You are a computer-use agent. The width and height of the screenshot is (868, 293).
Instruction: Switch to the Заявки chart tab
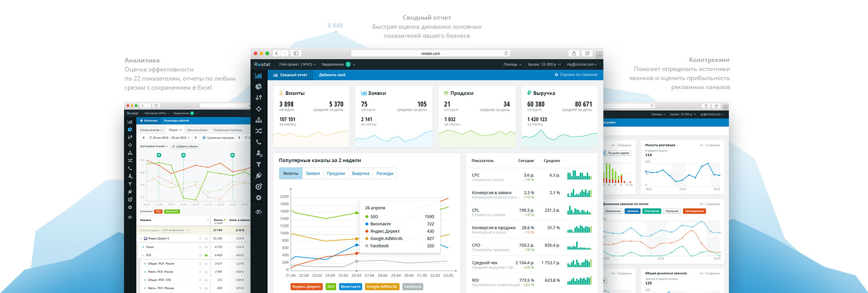(313, 173)
